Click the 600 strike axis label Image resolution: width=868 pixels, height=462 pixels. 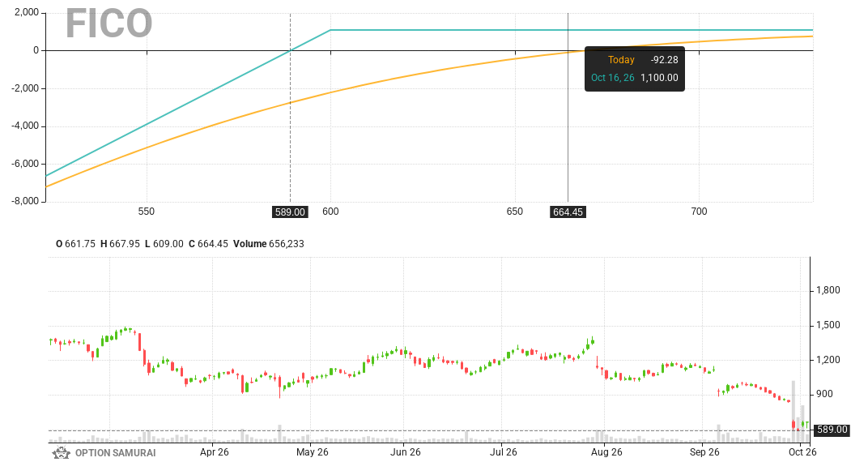pos(330,212)
